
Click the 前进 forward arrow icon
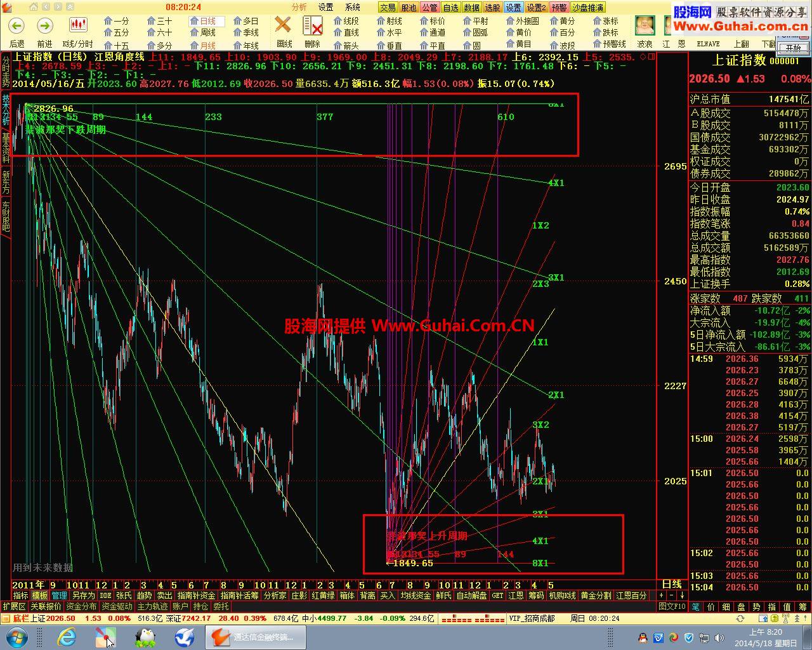coord(44,25)
